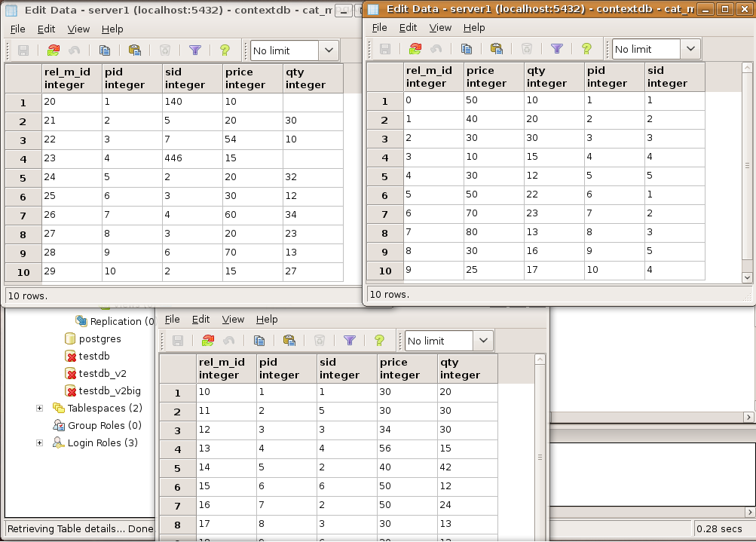The width and height of the screenshot is (756, 542).
Task: Click Copy icon in top-left Edit Data window
Action: click(x=104, y=51)
